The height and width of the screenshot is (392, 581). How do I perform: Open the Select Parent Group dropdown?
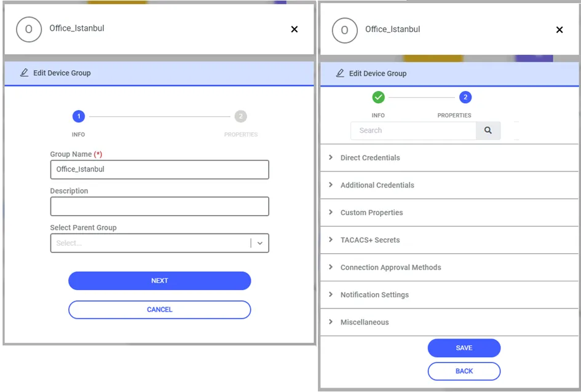pyautogui.click(x=160, y=243)
